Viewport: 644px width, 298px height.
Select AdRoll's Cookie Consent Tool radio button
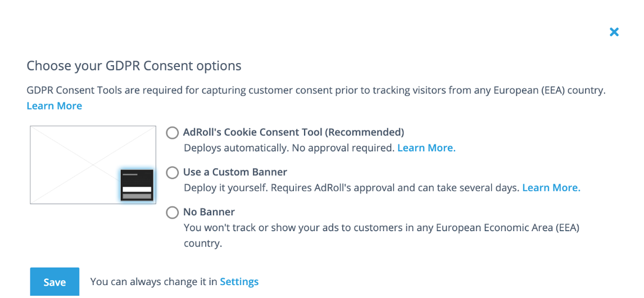pos(173,133)
